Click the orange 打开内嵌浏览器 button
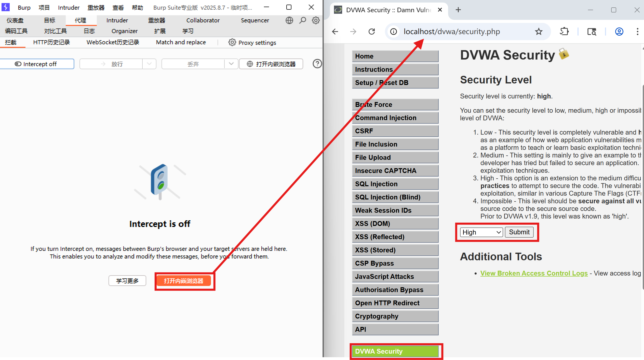 [x=184, y=281]
